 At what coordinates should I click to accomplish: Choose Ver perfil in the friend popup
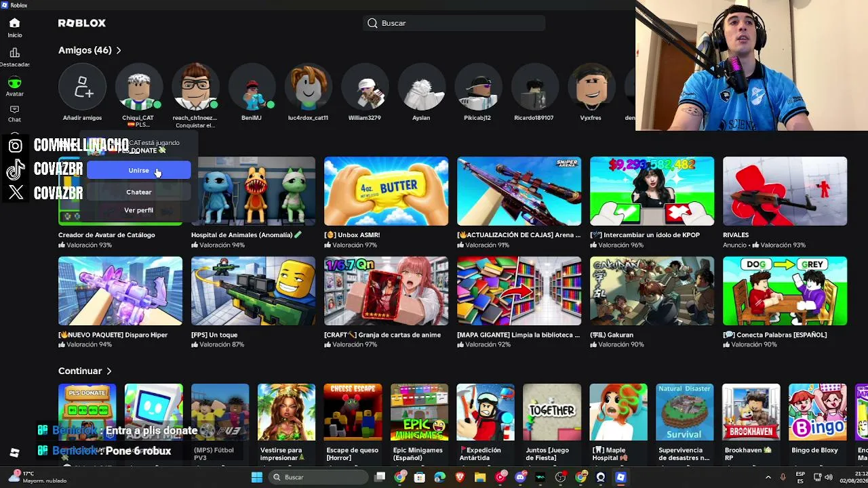pos(138,210)
